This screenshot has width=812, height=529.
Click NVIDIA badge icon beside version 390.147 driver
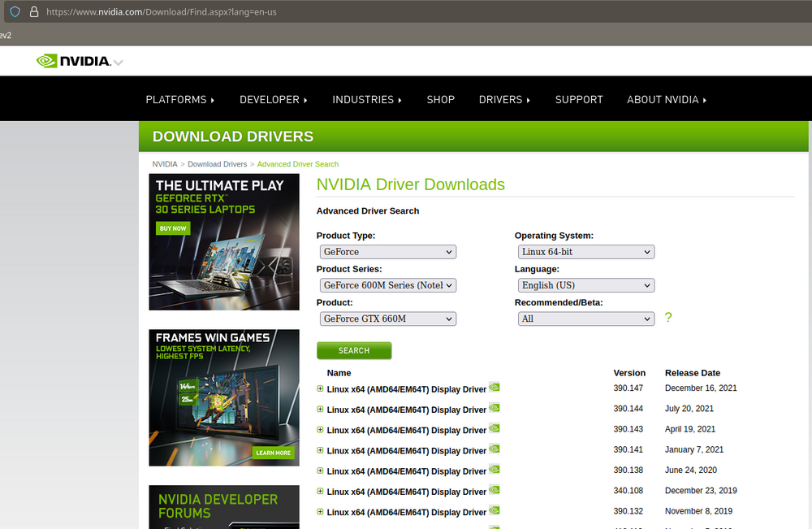point(495,387)
